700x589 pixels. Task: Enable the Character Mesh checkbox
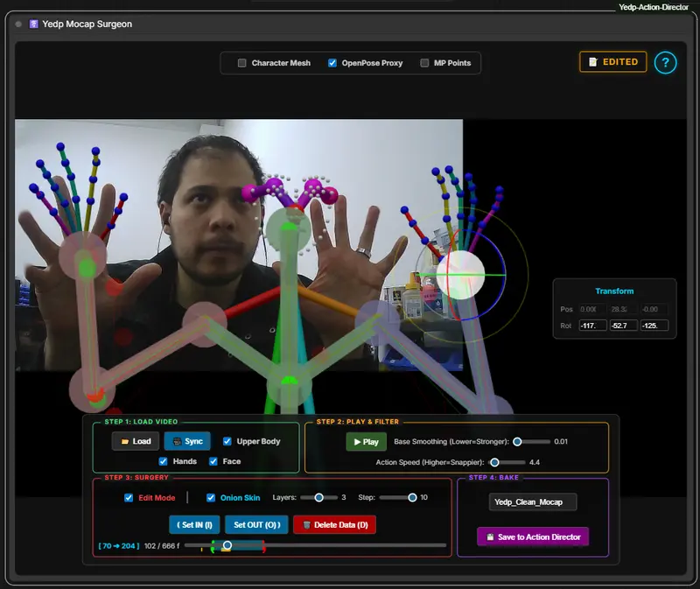coord(242,63)
